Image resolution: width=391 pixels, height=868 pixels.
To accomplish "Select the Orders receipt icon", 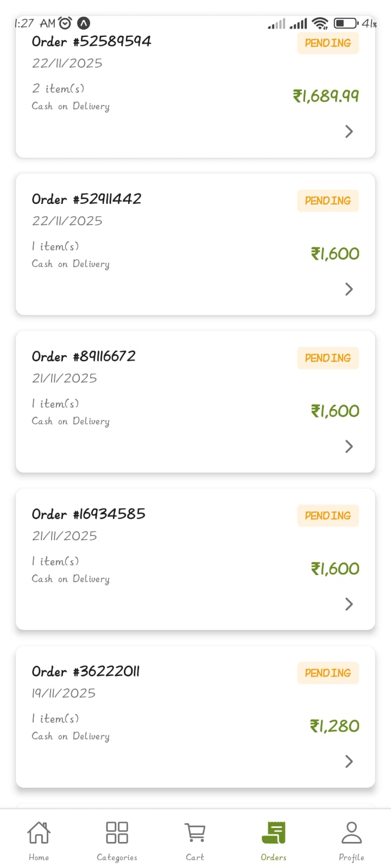I will pyautogui.click(x=274, y=833).
